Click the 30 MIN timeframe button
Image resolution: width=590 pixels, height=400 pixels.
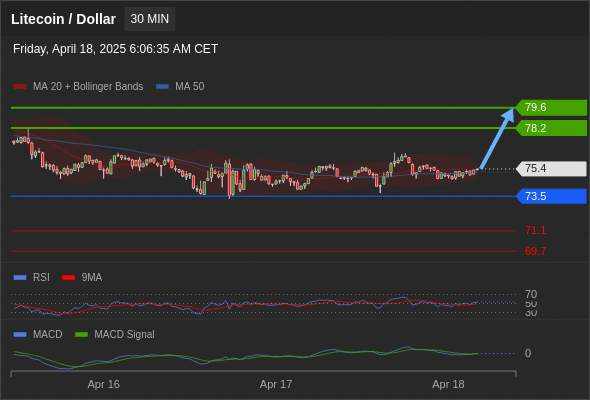click(x=149, y=19)
